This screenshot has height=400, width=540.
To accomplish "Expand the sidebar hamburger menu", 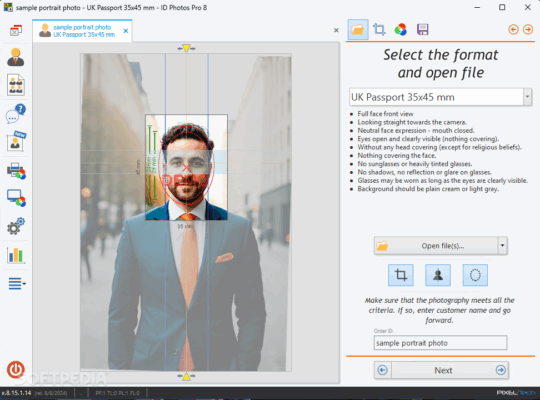I will pyautogui.click(x=17, y=284).
